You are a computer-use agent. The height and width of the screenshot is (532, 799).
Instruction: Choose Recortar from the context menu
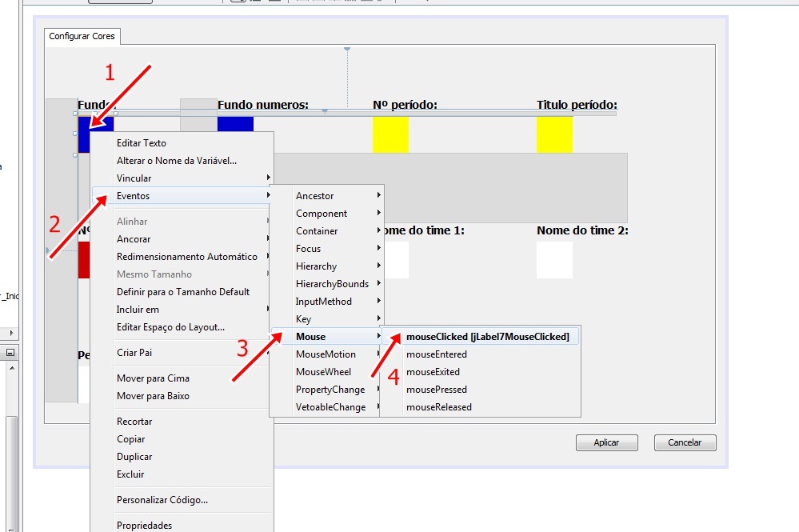point(182,422)
